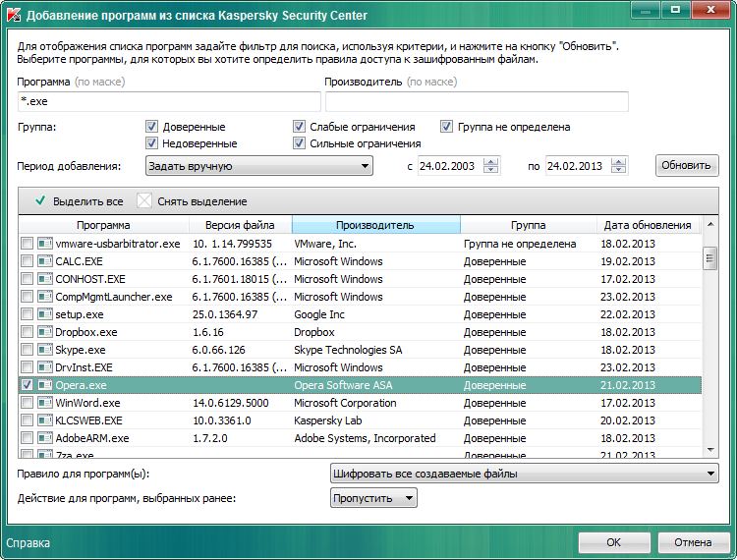Click the KLCSWEB.EXE program file icon
This screenshot has width=737, height=560.
[44, 420]
